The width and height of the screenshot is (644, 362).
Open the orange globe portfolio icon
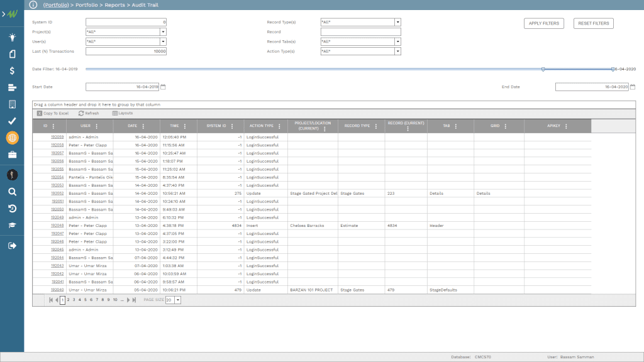coord(12,138)
